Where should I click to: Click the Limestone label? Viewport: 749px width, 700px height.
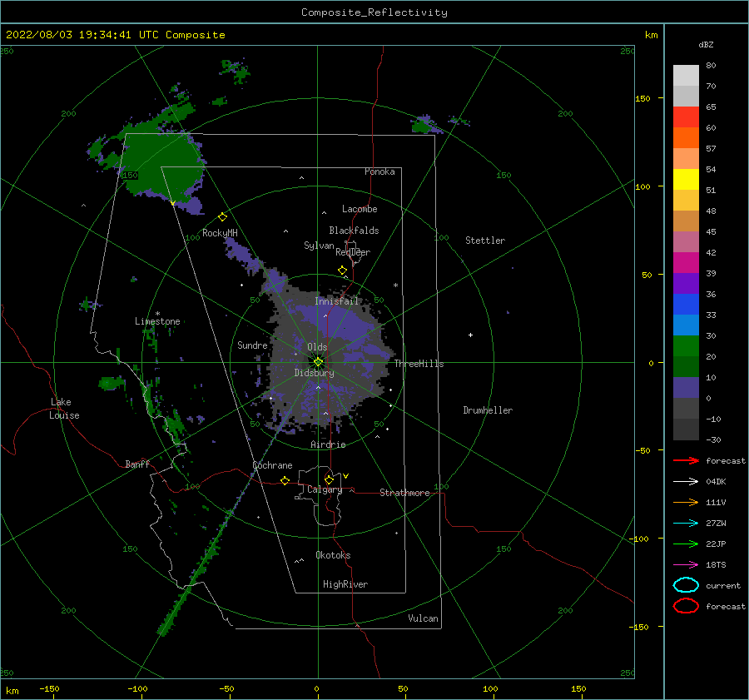[x=157, y=321]
